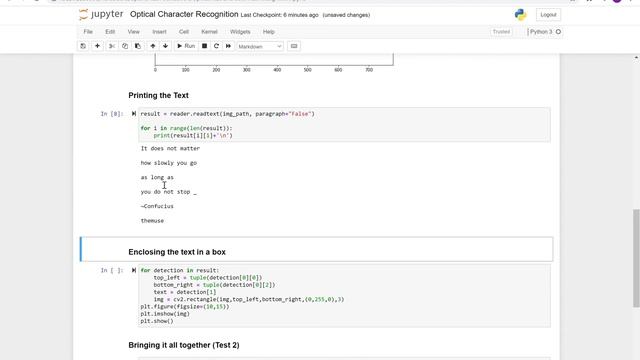
Task: Insert a cell below with plus icon
Action: pos(97,46)
